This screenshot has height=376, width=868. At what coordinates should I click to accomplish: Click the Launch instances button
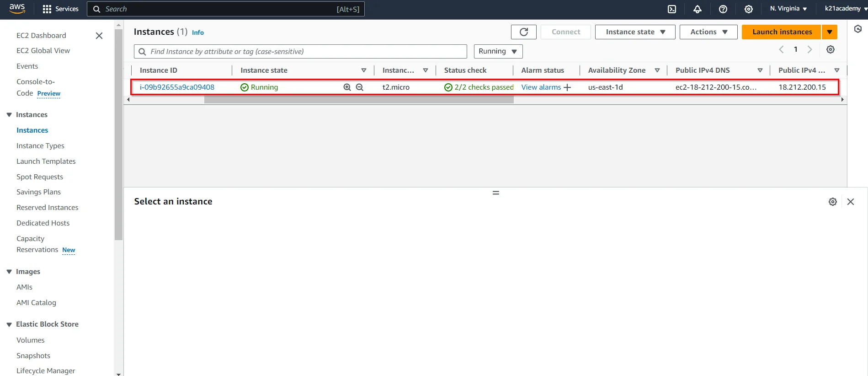click(782, 32)
